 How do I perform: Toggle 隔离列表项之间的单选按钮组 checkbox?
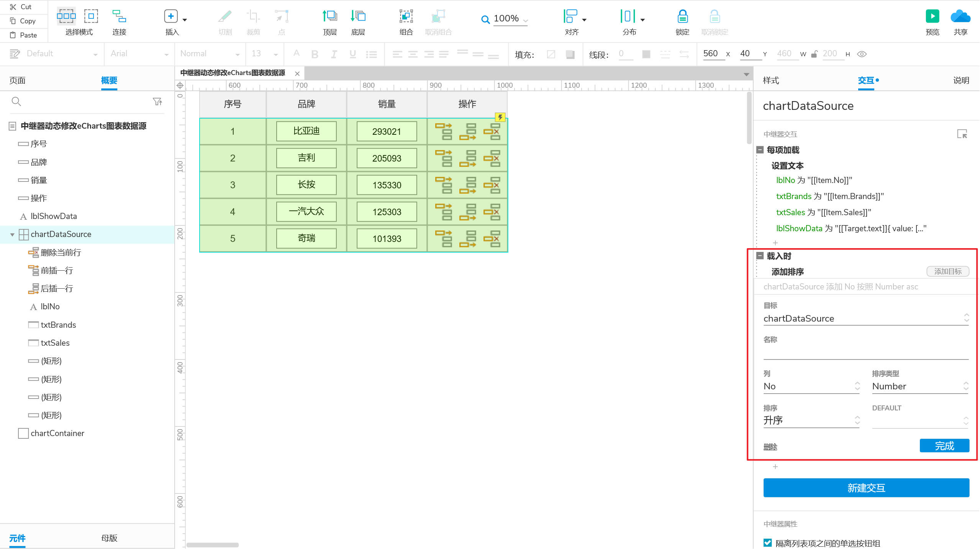click(x=767, y=543)
